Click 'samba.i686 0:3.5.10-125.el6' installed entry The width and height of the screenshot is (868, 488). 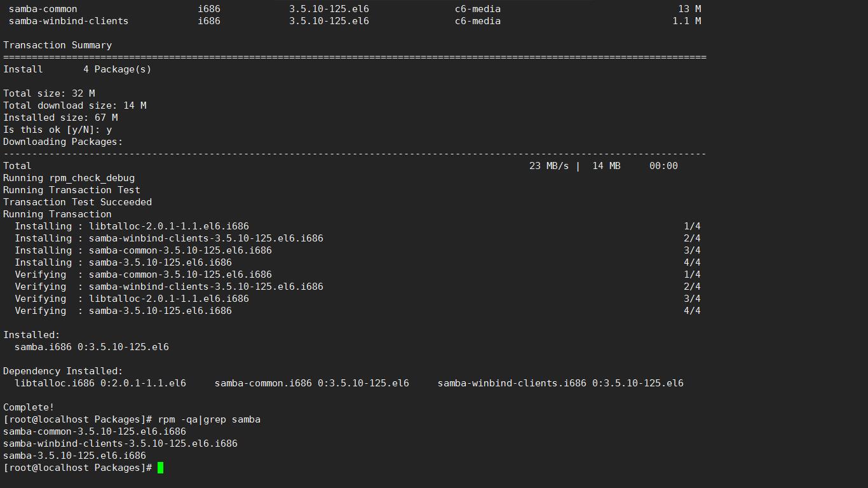coord(92,347)
